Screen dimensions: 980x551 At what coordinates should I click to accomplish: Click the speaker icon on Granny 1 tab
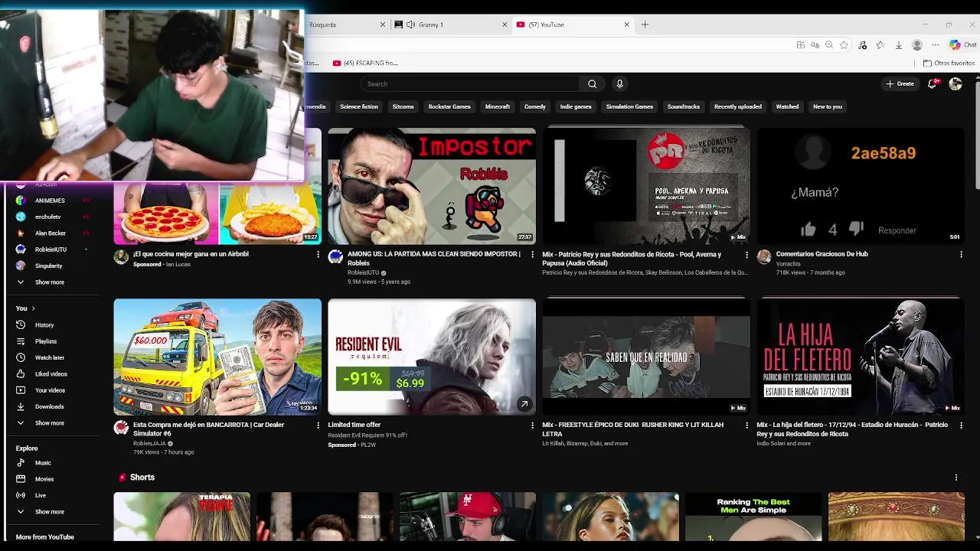(411, 24)
